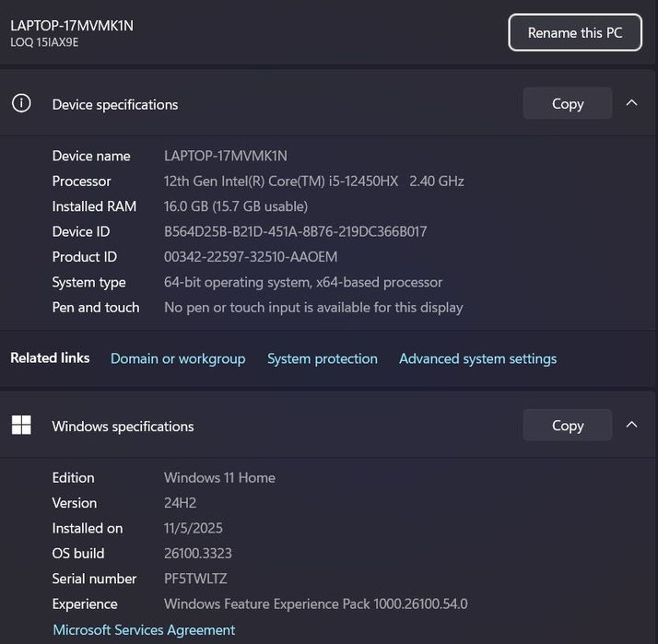Select the installed on date 11/5/2025
The width and height of the screenshot is (658, 644).
pos(193,528)
